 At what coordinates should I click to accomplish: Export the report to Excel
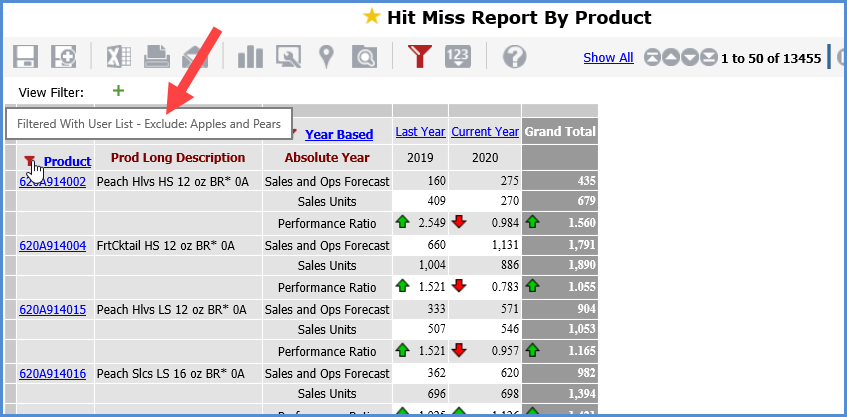[119, 57]
